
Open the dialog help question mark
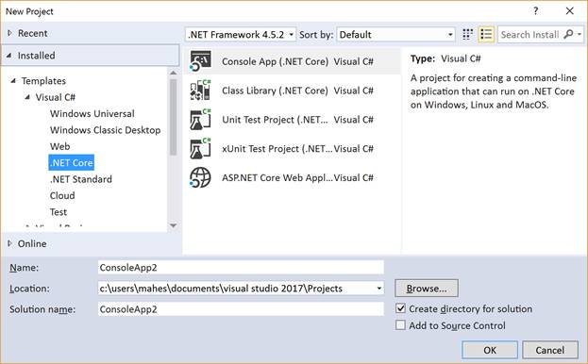[x=535, y=11]
